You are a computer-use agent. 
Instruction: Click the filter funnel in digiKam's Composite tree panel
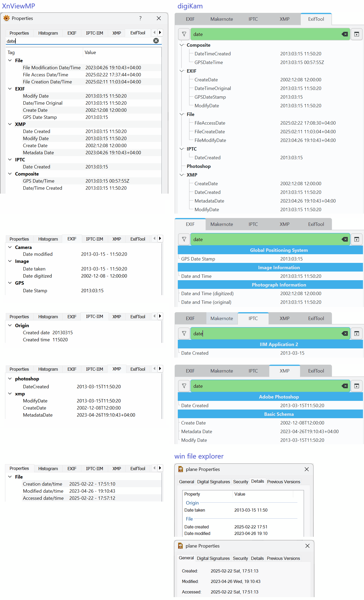pos(184,34)
